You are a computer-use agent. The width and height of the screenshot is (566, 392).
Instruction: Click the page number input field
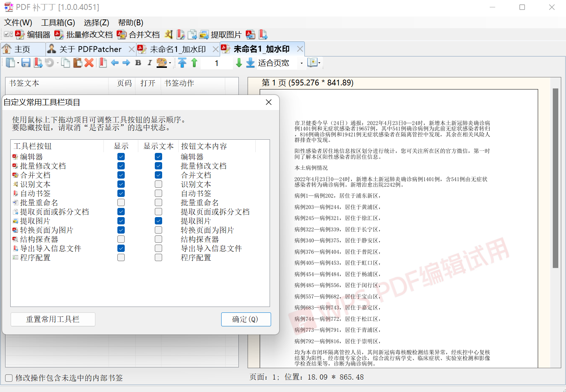coord(217,63)
